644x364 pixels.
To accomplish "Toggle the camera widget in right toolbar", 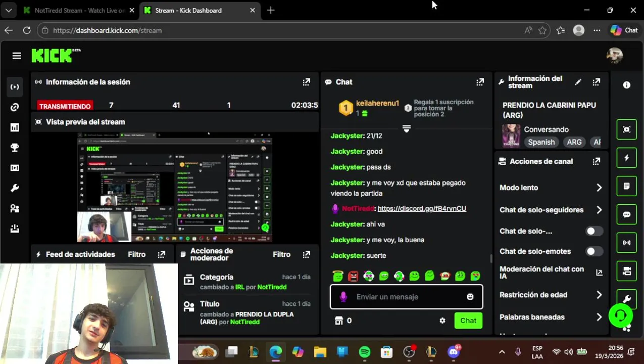I will tap(627, 271).
